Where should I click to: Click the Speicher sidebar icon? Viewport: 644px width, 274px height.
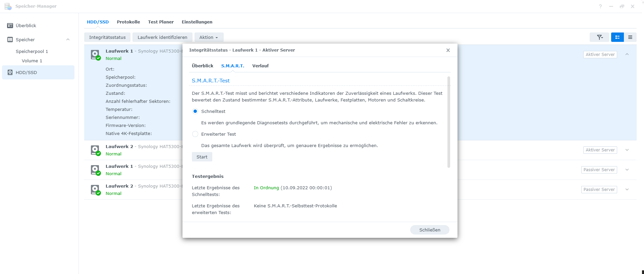coord(10,40)
